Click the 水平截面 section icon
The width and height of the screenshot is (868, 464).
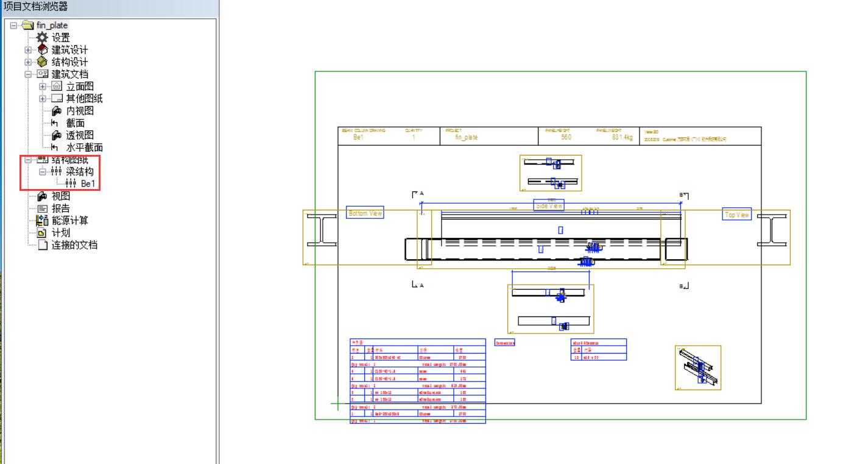point(57,148)
